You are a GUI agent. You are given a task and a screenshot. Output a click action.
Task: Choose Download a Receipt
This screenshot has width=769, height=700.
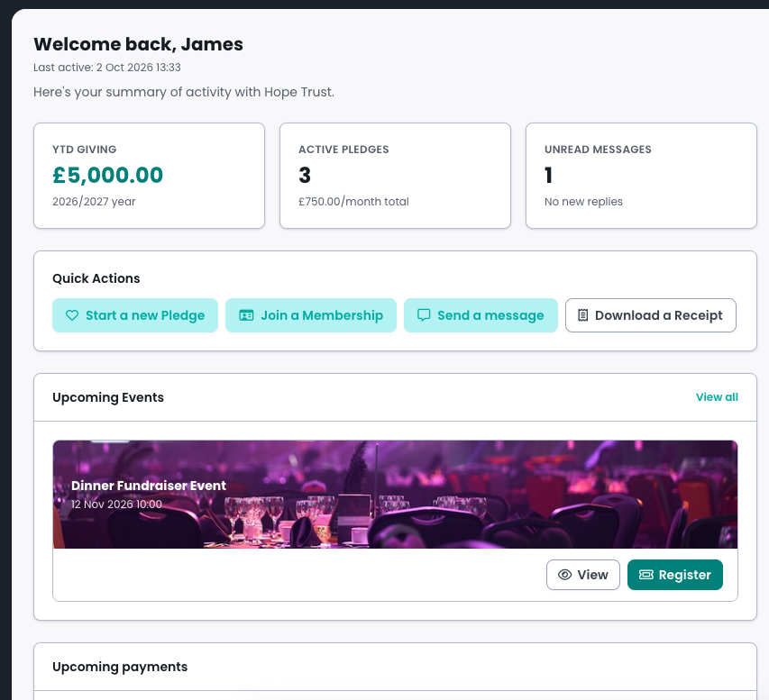(x=651, y=315)
